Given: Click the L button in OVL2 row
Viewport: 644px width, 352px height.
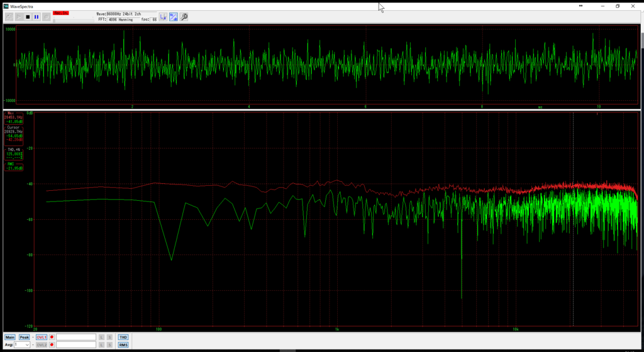Looking at the screenshot, I should 102,344.
